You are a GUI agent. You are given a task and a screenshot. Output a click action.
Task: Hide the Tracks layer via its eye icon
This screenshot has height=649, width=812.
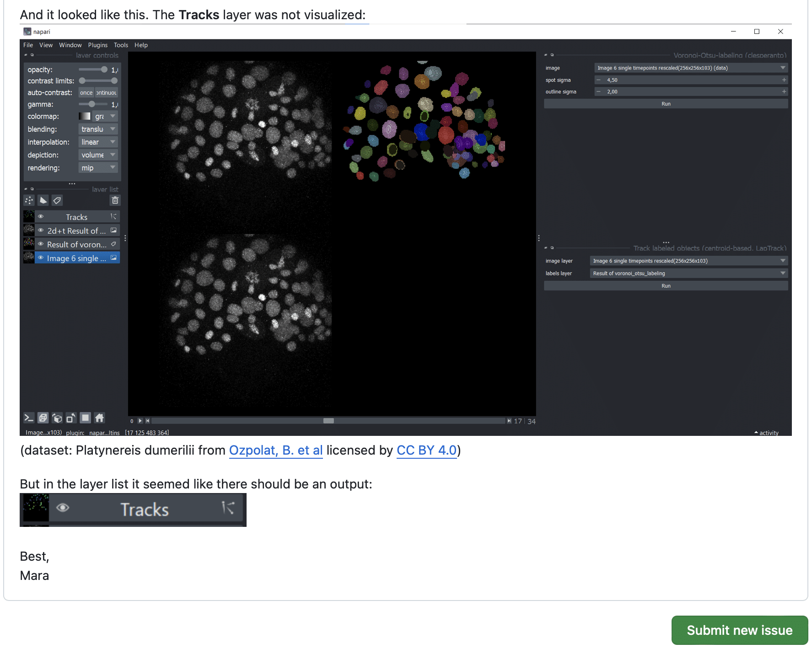pos(41,217)
